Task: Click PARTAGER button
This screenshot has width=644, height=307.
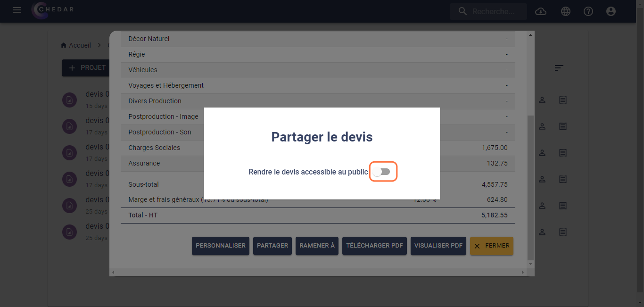Action: coord(272,246)
